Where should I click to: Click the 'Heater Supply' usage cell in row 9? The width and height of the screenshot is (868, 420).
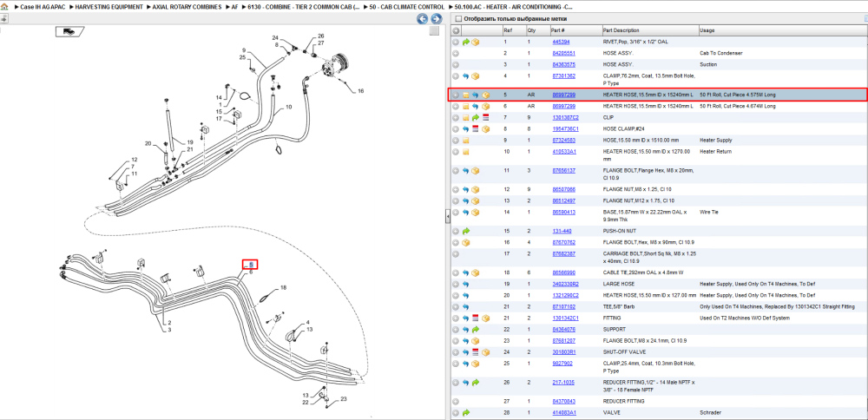(716, 141)
